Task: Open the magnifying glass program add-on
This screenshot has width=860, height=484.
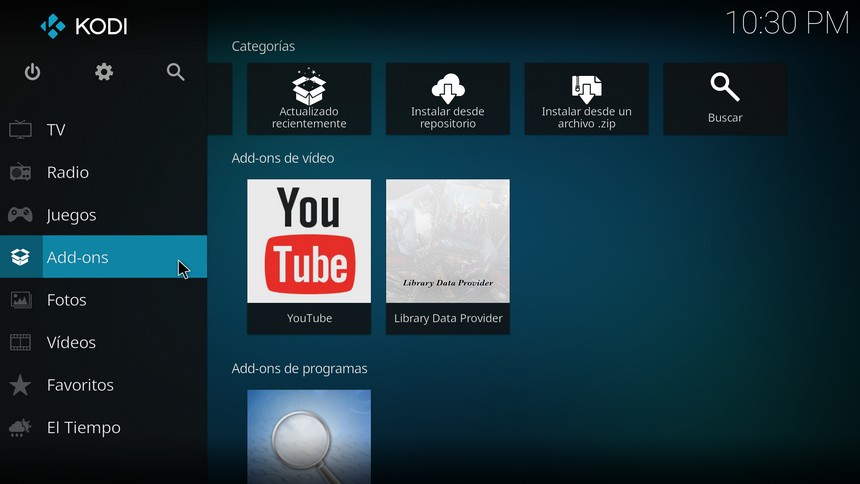Action: click(309, 437)
